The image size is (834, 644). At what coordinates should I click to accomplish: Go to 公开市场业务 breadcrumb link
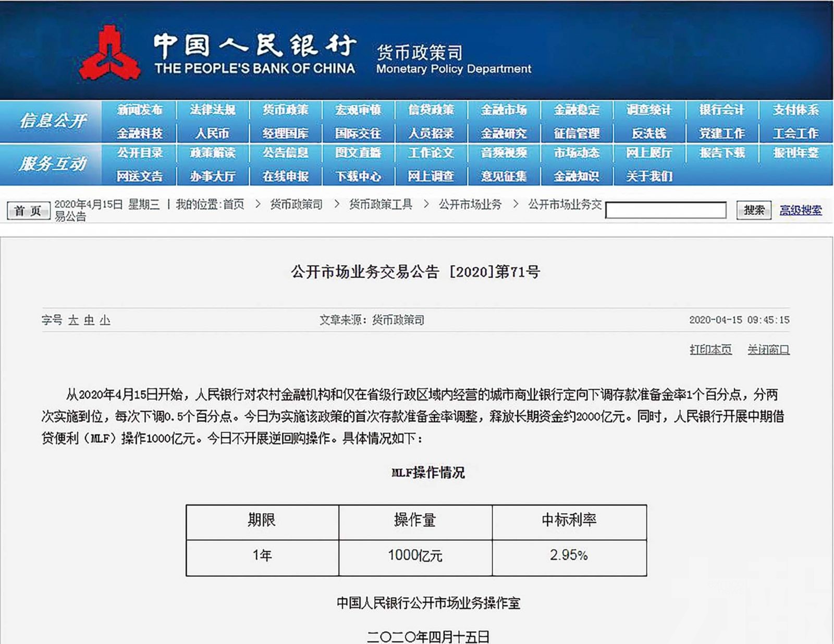click(470, 204)
